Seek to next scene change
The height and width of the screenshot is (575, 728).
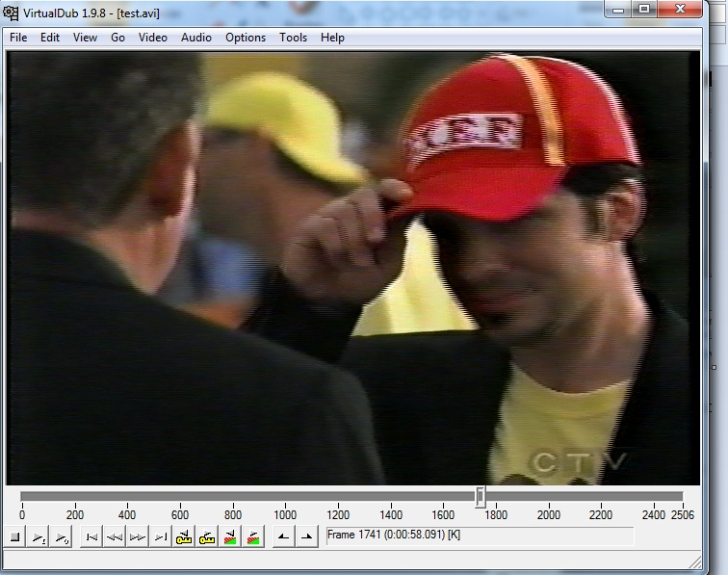(x=253, y=536)
